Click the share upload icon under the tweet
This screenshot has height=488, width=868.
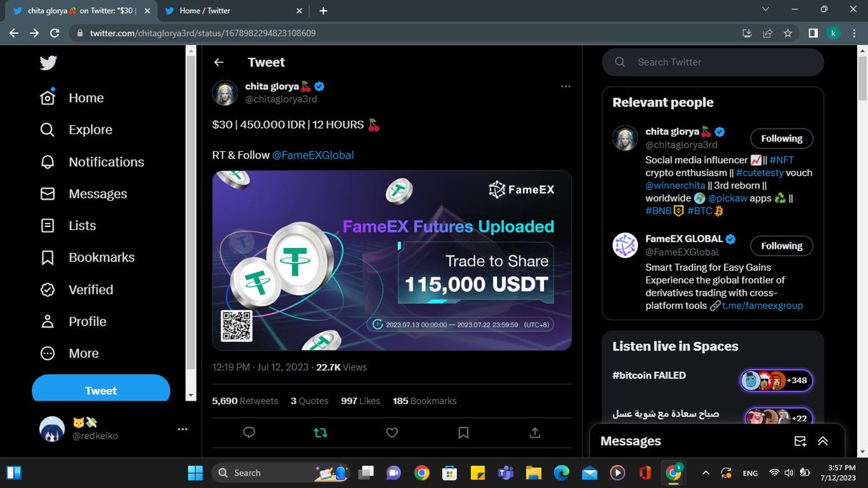coord(535,432)
